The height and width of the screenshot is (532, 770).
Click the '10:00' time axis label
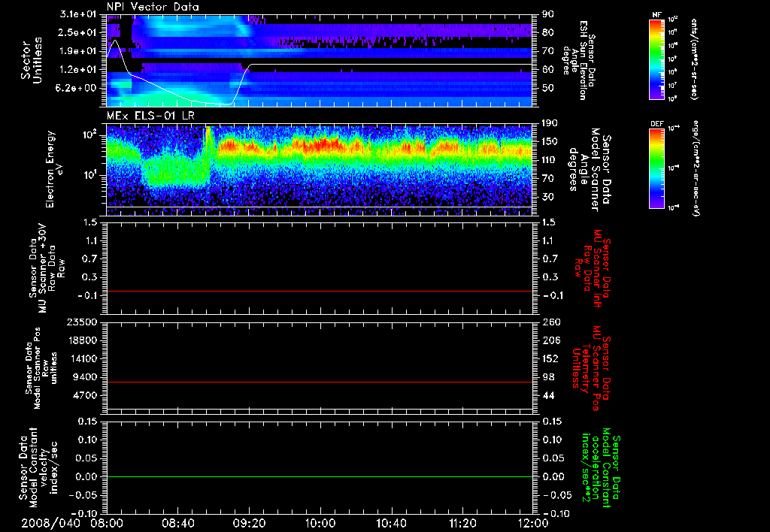[320, 523]
